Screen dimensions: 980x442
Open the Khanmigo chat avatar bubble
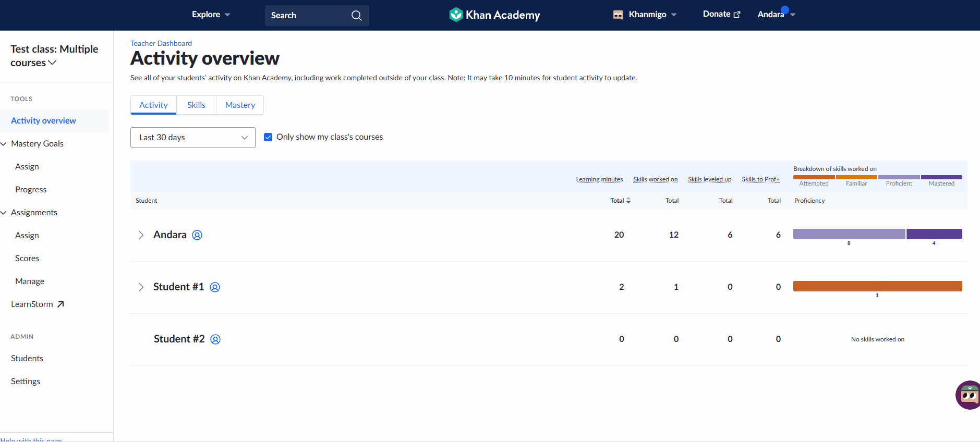[969, 395]
